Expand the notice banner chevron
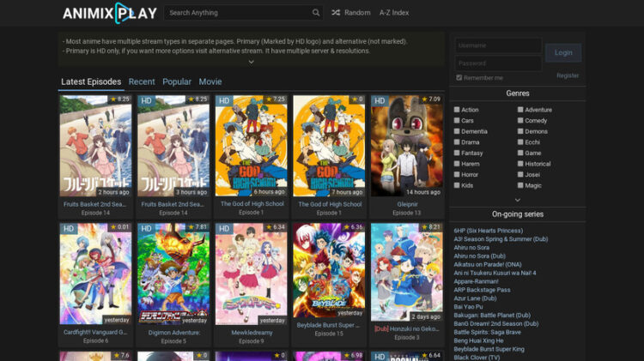The image size is (644, 361). coord(252,62)
